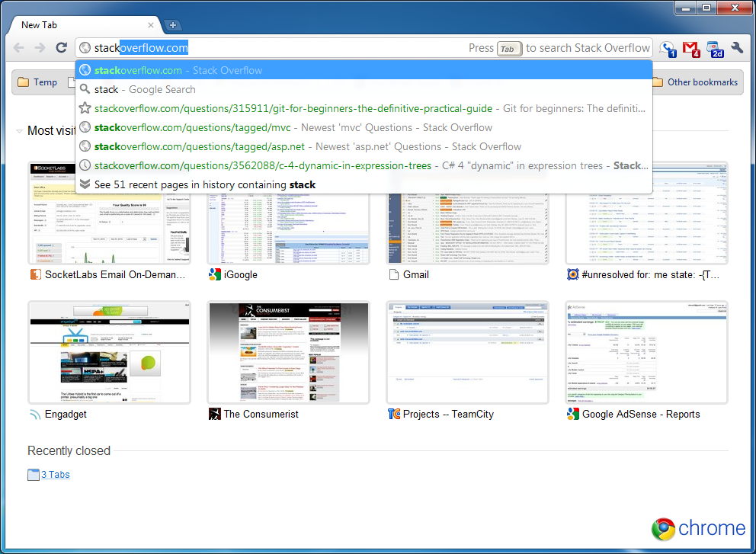The height and width of the screenshot is (554, 756).
Task: Click the calendar extension icon
Action: click(x=715, y=49)
